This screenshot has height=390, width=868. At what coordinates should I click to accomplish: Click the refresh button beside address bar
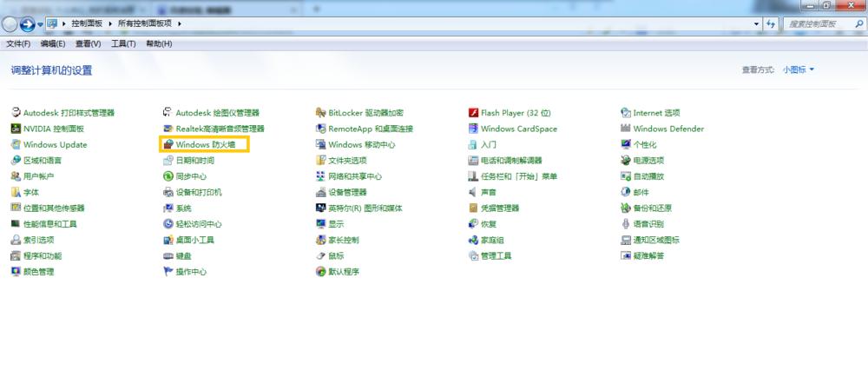(771, 23)
